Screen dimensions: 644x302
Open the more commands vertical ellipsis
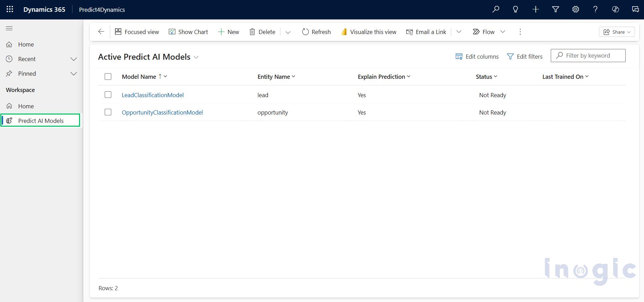pyautogui.click(x=520, y=32)
